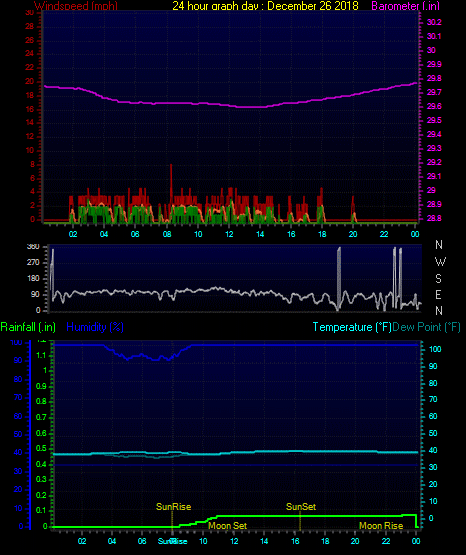Viewport: 466px width, 555px height.
Task: Click the S compass direction label
Action: [438, 279]
